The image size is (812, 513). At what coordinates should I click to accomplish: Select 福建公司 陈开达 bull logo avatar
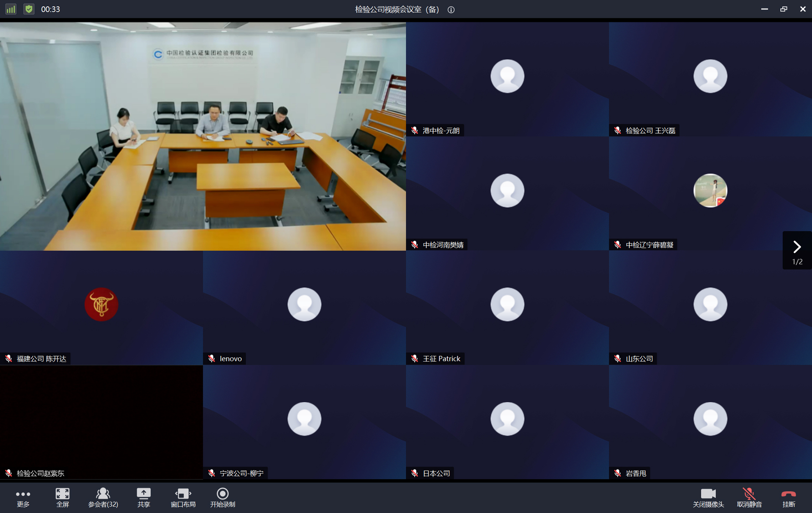tap(101, 305)
